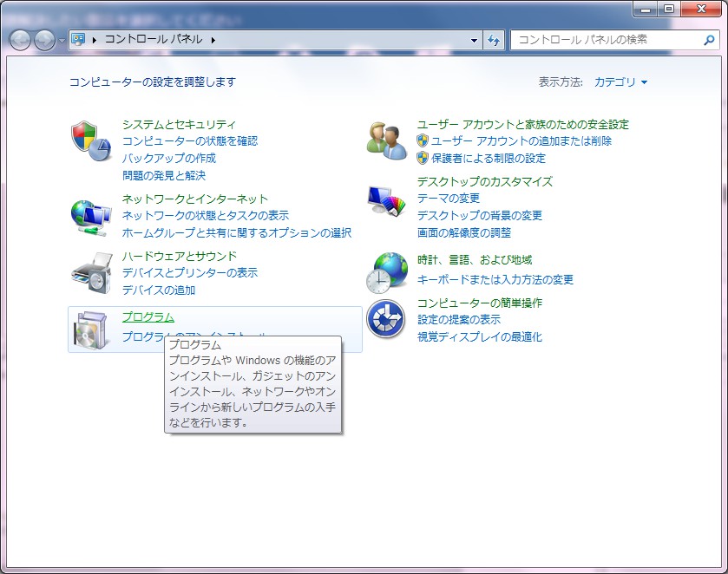Open ホームグループと共有に関するオプションの選択 link

pos(237,232)
